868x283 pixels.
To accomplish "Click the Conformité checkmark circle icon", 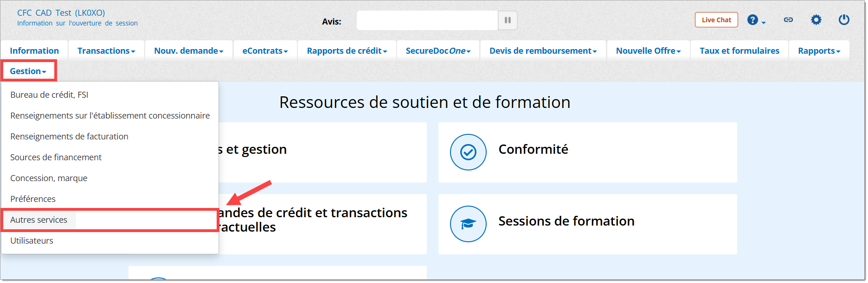I will [468, 152].
